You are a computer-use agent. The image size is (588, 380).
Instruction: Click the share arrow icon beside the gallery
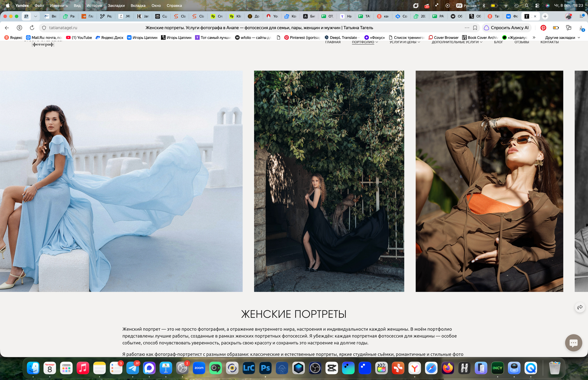pyautogui.click(x=580, y=307)
